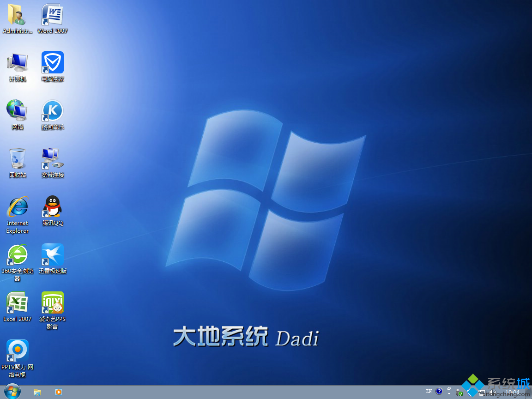Image resolution: width=532 pixels, height=399 pixels.
Task: Open the blue help icon in tray
Action: (x=439, y=391)
